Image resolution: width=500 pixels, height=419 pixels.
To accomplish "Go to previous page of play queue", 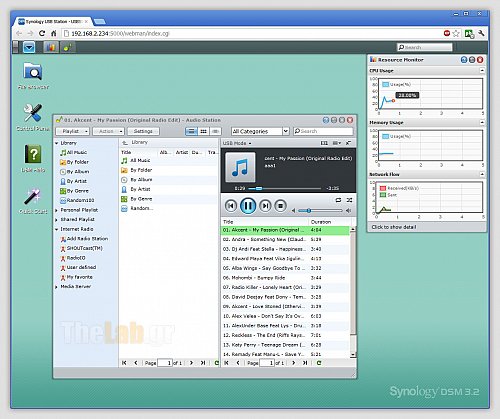I will click(238, 363).
